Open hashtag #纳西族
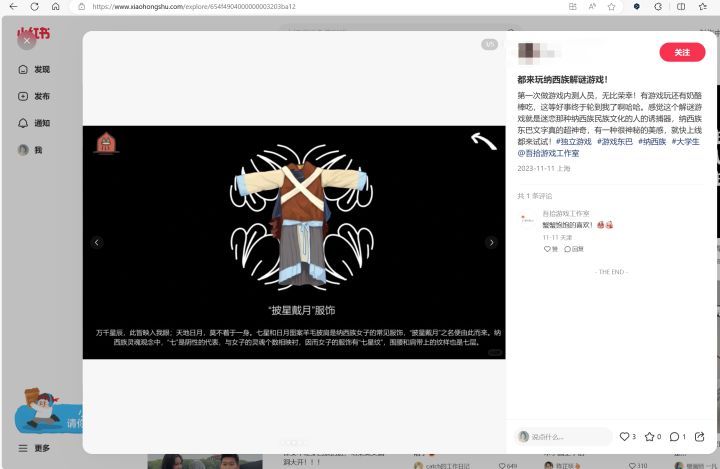Image resolution: width=720 pixels, height=469 pixels. (x=652, y=141)
